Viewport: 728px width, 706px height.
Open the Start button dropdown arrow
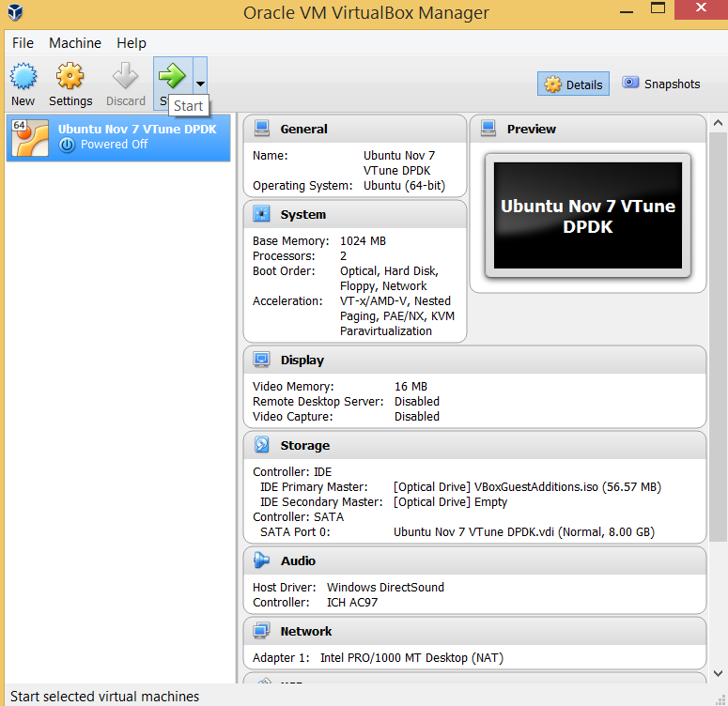tap(200, 84)
